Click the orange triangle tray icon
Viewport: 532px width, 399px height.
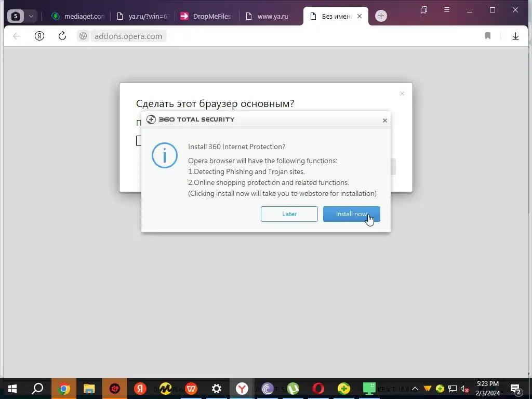[x=428, y=389]
